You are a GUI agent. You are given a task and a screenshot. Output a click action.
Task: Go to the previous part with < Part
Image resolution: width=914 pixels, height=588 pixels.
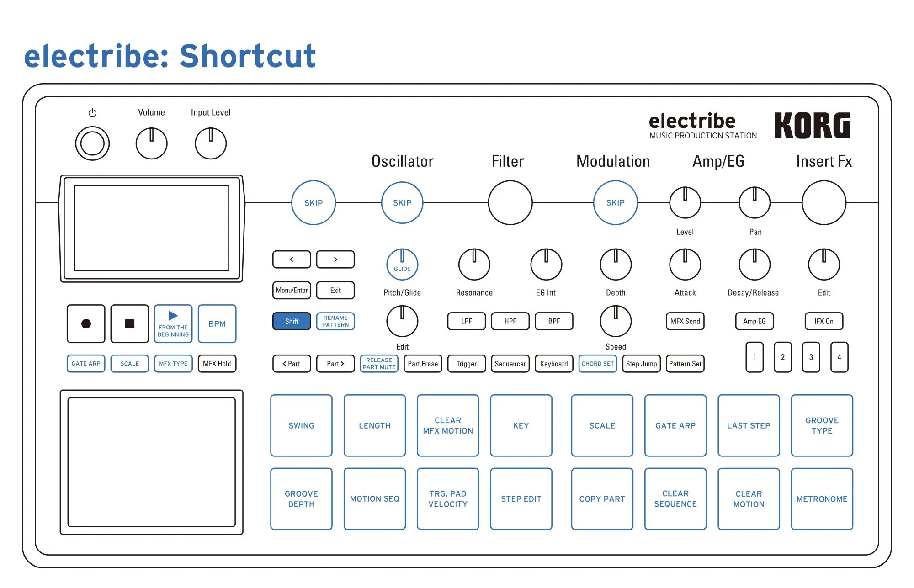pyautogui.click(x=292, y=364)
